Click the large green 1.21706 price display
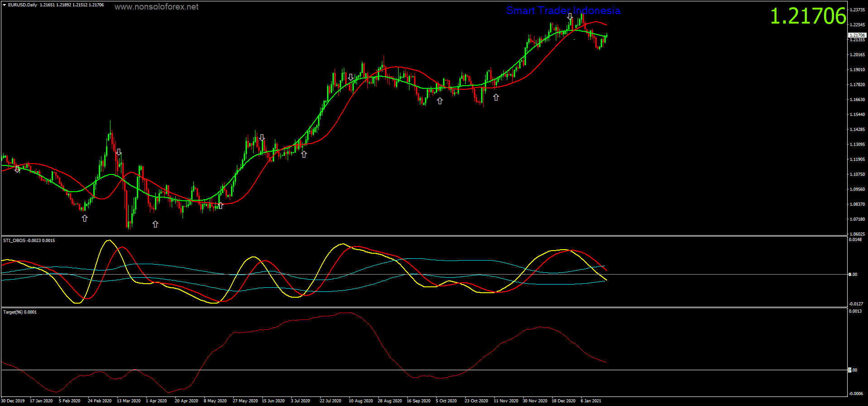868x406 pixels. [808, 16]
